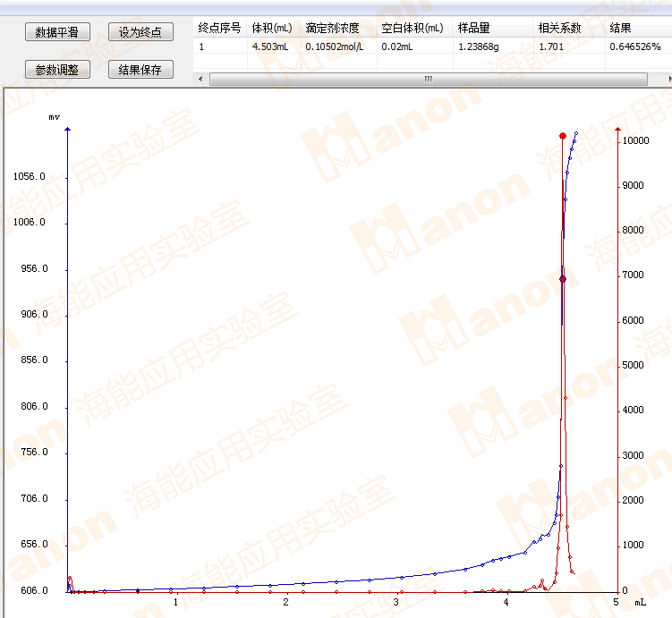The height and width of the screenshot is (618, 672).
Task: Select the 相关系数 column header
Action: [x=569, y=29]
